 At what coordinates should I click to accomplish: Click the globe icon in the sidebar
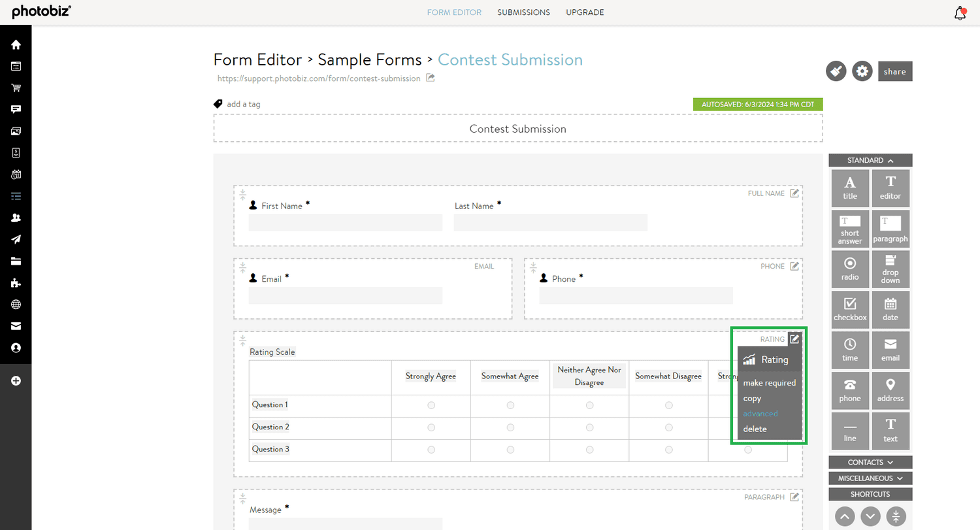[16, 305]
